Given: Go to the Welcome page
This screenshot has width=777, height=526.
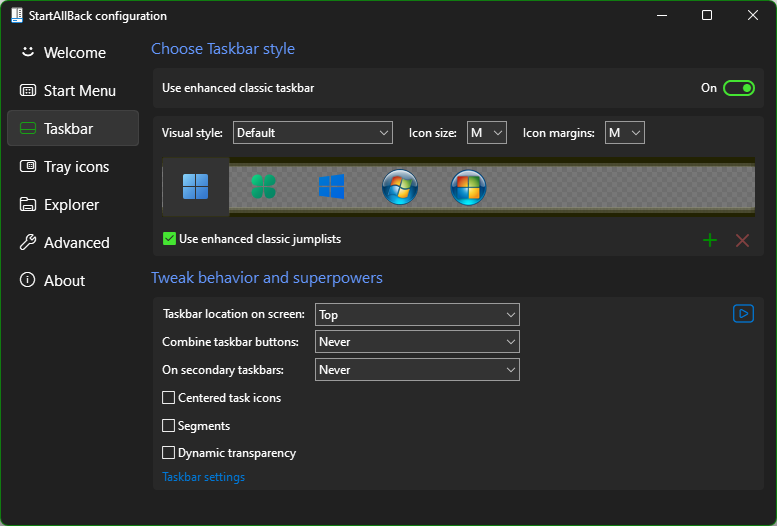Looking at the screenshot, I should tap(73, 53).
